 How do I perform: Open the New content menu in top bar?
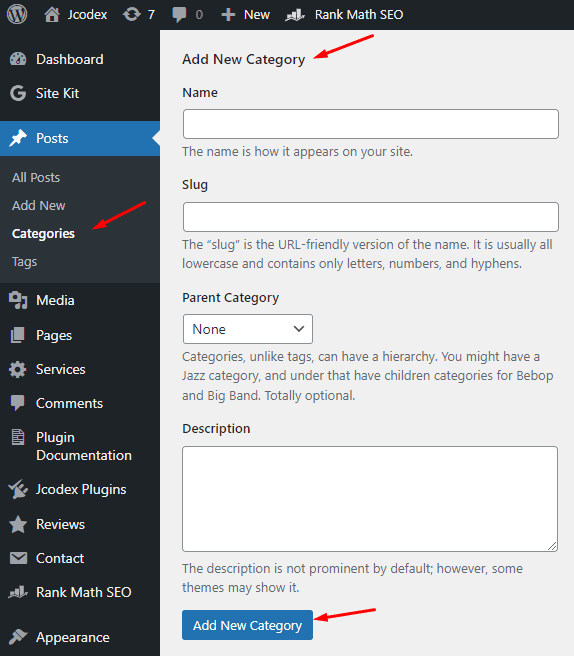[x=246, y=15]
